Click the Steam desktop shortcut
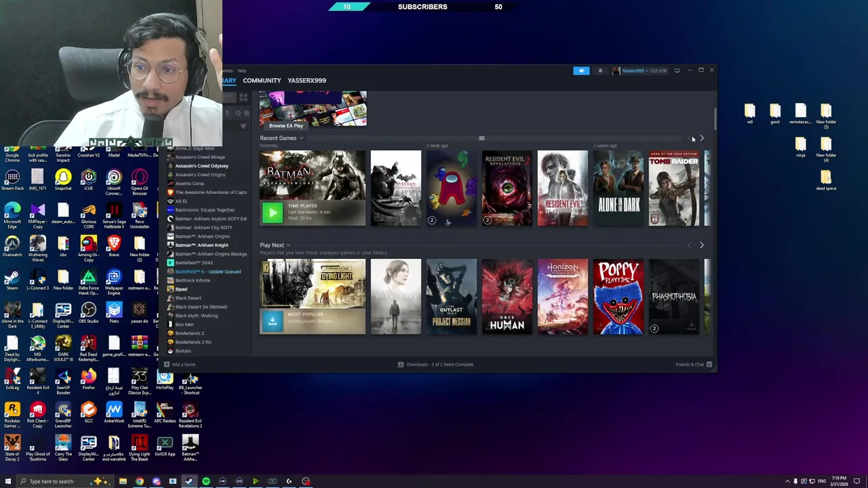The width and height of the screenshot is (868, 488). [x=12, y=281]
